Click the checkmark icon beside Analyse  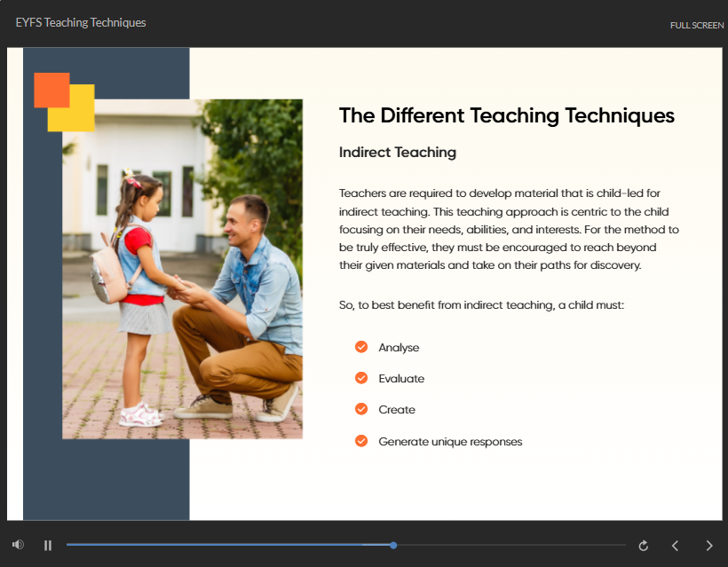coord(361,347)
